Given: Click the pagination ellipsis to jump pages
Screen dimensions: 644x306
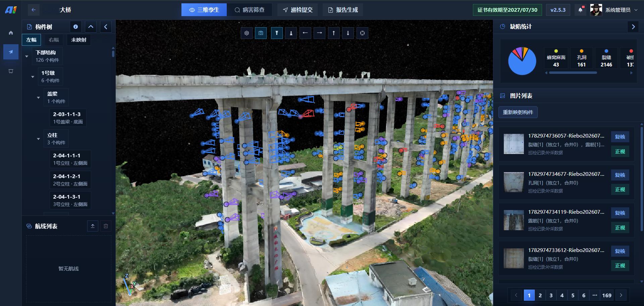Looking at the screenshot, I should point(595,295).
